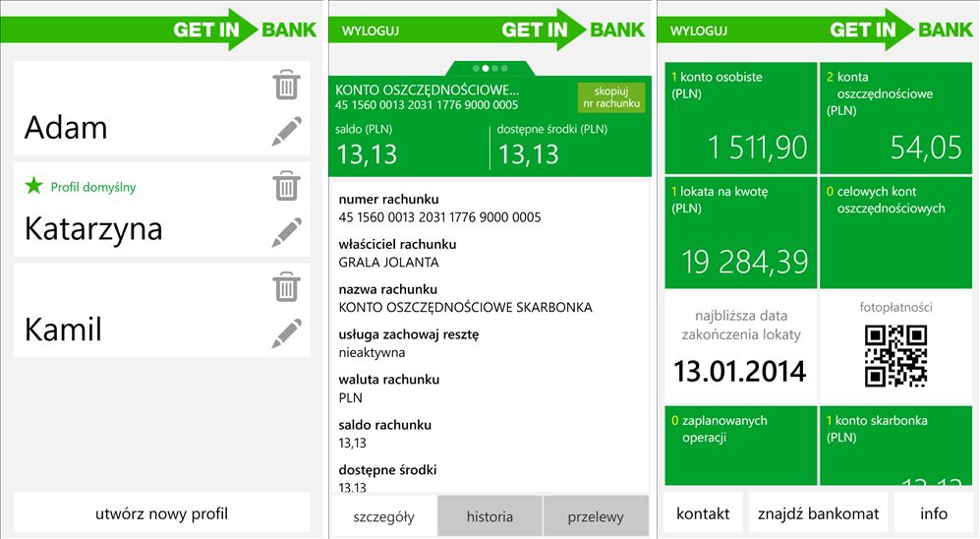Open the konto skarbonka tile
This screenshot has height=539, width=980.
pyautogui.click(x=895, y=446)
